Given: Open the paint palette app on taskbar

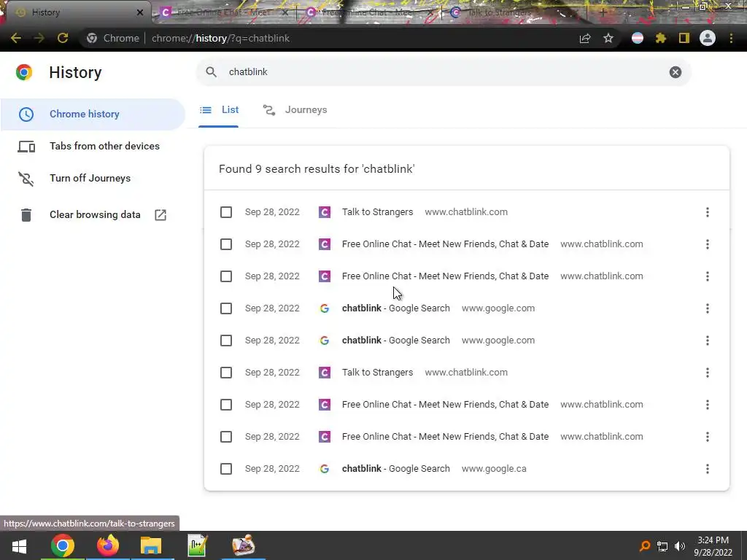Looking at the screenshot, I should (x=244, y=545).
